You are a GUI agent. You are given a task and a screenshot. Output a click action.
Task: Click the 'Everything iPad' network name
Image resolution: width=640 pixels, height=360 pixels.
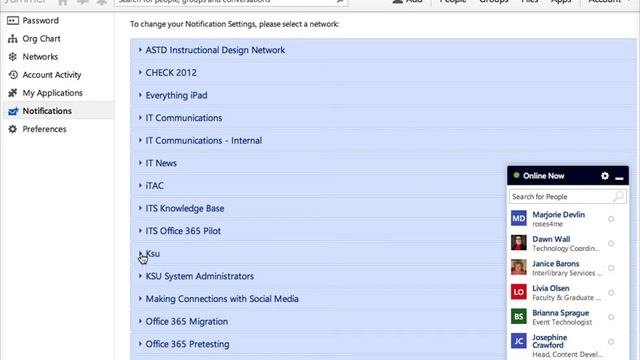[176, 95]
